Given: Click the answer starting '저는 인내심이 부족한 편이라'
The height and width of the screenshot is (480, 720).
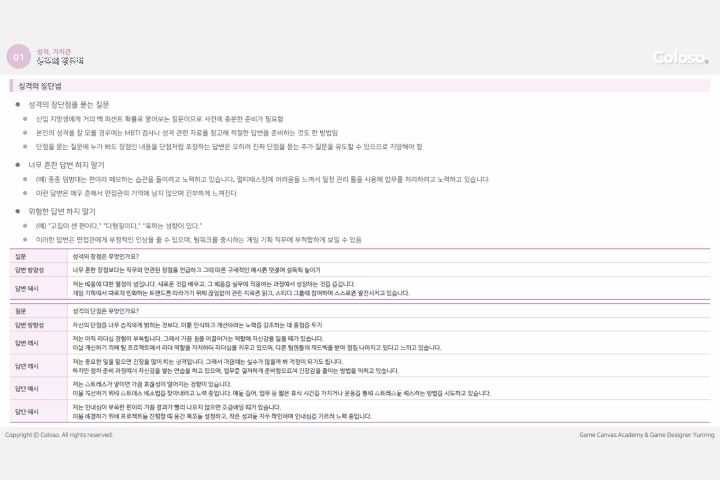Looking at the screenshot, I should (x=222, y=412).
